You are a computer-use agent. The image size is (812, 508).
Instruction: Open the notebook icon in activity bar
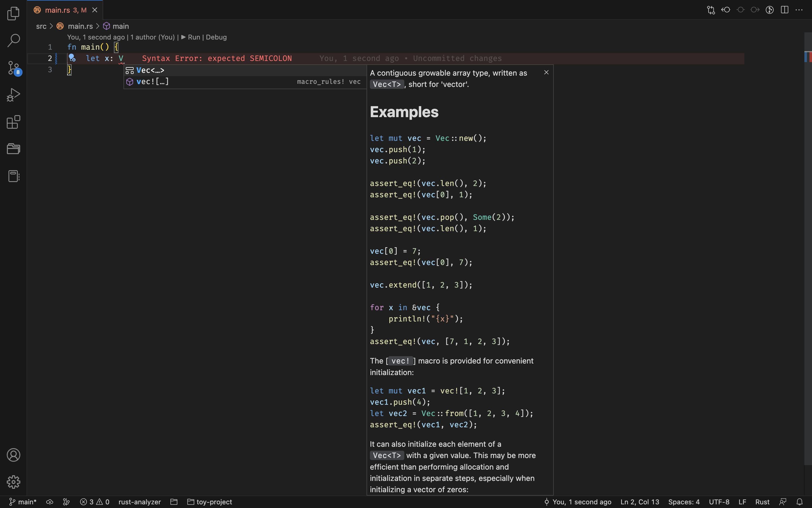[x=14, y=176]
